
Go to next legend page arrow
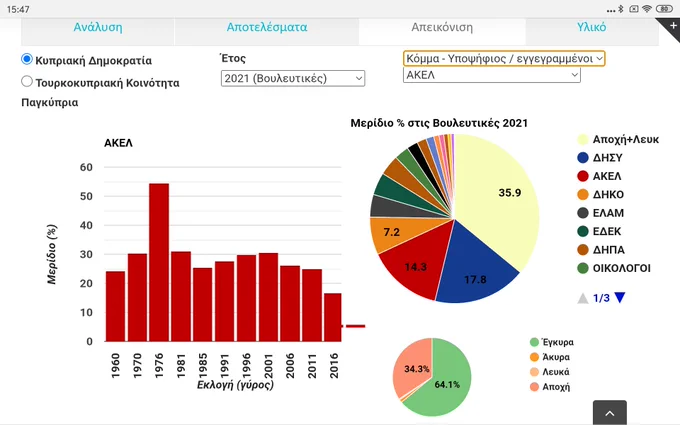pos(620,298)
